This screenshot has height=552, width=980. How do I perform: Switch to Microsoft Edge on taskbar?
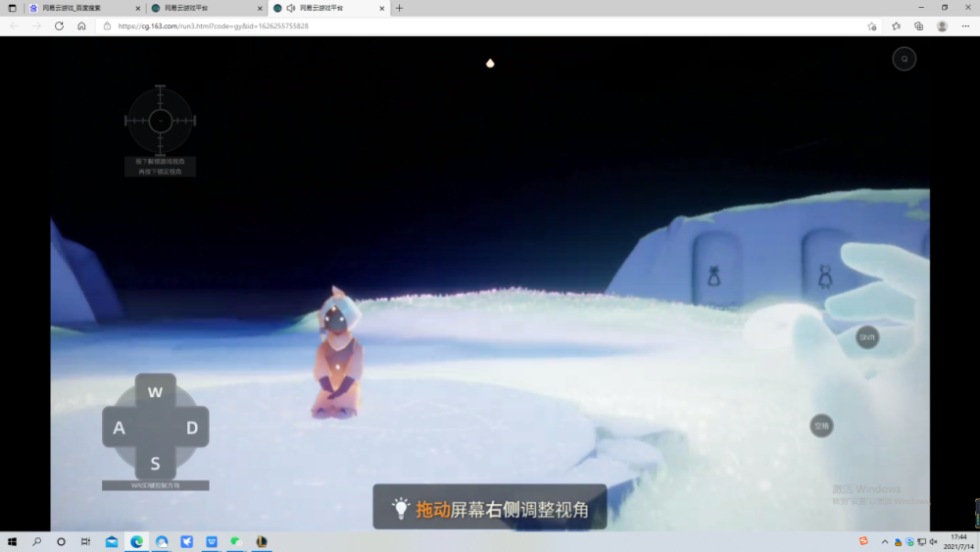coord(137,541)
